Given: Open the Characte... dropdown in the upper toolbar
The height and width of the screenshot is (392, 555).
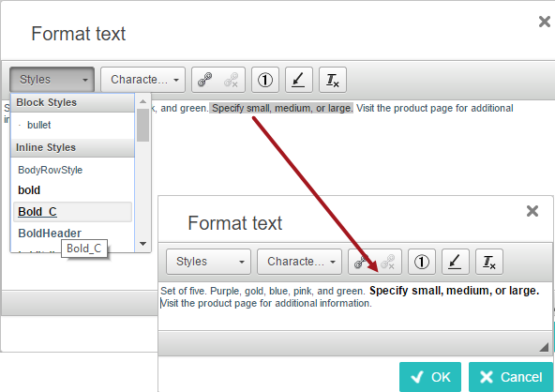Looking at the screenshot, I should click(x=143, y=80).
